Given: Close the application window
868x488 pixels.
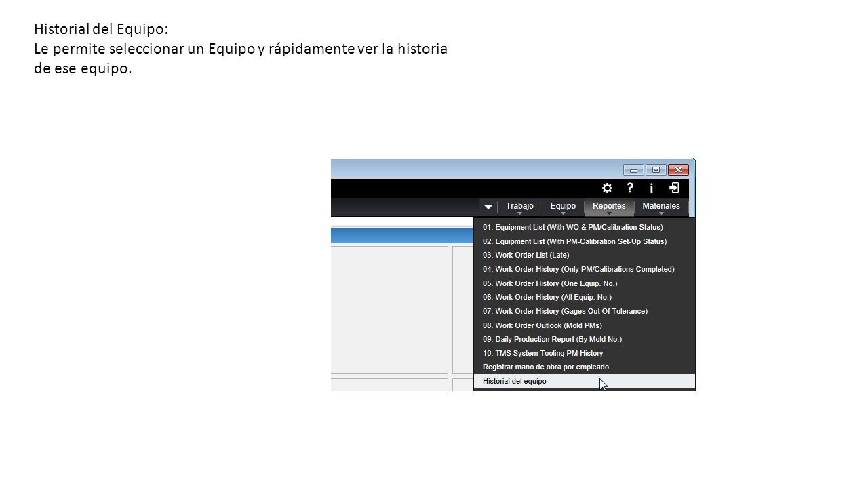Looking at the screenshot, I should [678, 169].
